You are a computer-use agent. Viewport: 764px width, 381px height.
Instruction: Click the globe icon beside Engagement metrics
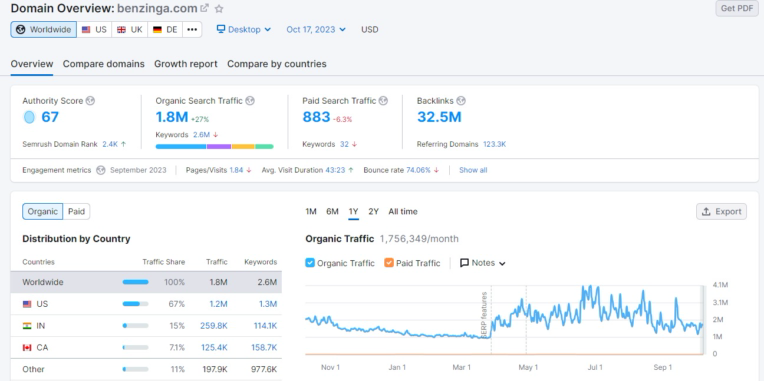(x=100, y=171)
